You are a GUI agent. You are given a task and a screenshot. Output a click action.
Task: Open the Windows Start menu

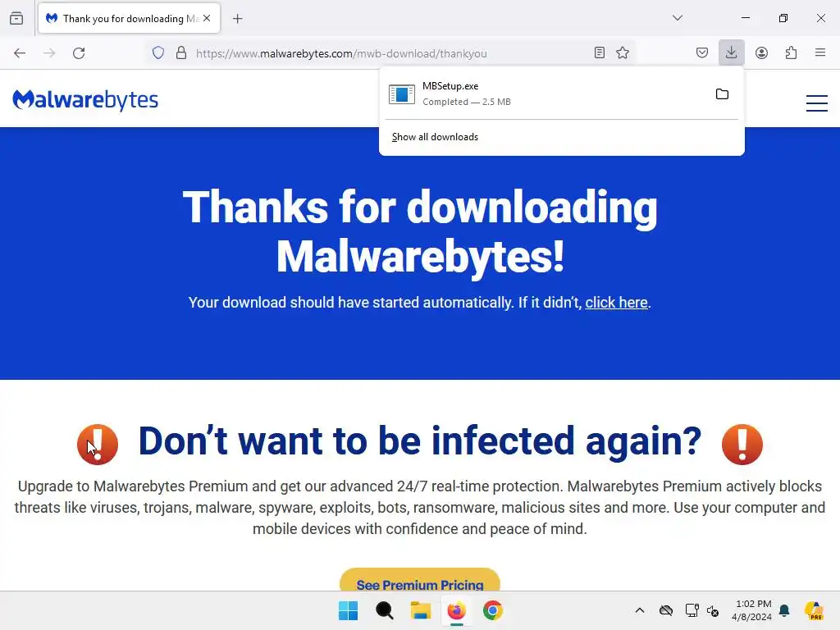(x=348, y=610)
